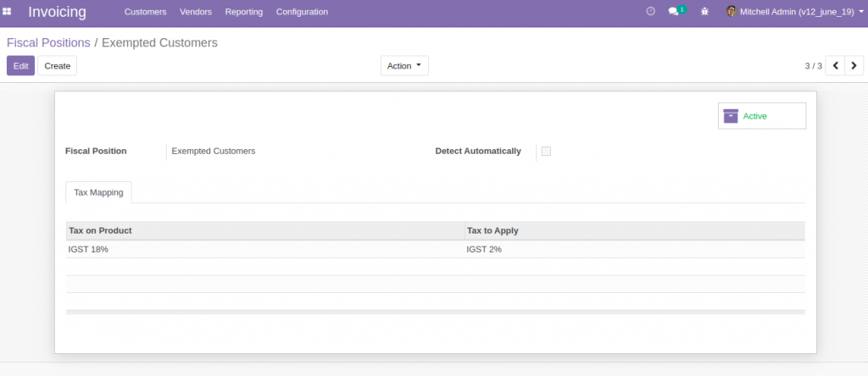
Task: Open the IGST 18% tax mapping row
Action: [x=435, y=249]
